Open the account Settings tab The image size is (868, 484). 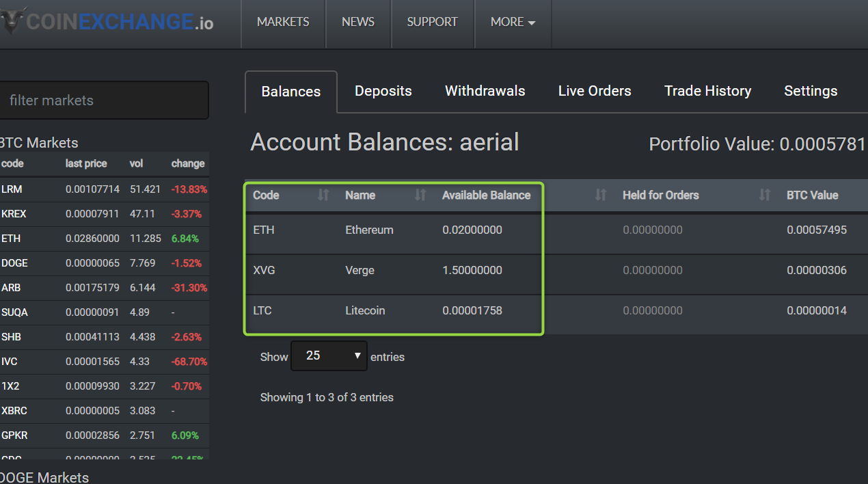[811, 92]
